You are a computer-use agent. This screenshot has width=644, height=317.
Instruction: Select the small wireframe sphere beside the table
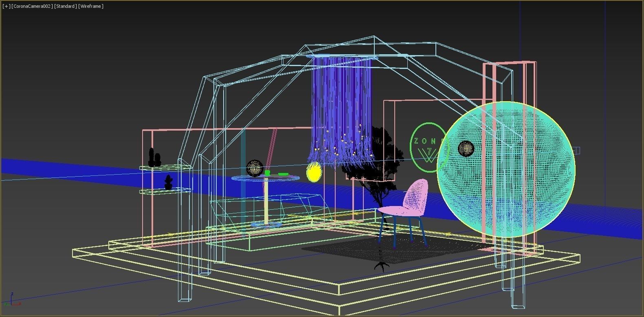point(255,168)
